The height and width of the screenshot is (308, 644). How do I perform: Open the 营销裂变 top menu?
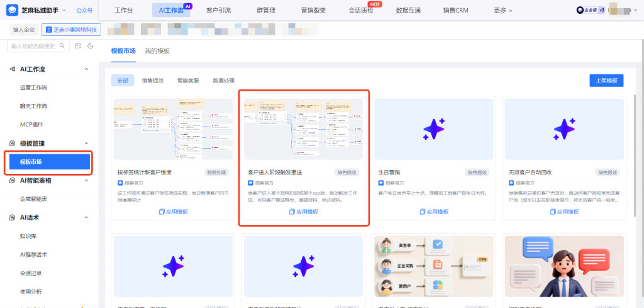[x=313, y=10]
